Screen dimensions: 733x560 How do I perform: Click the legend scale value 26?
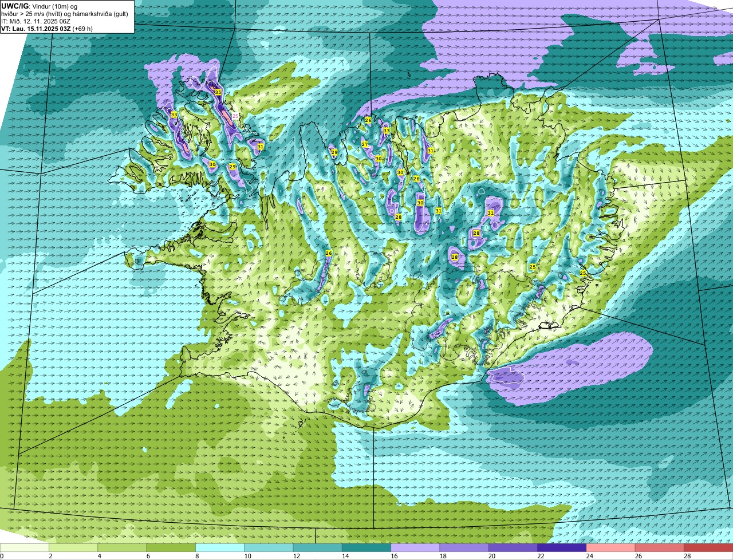pos(638,556)
